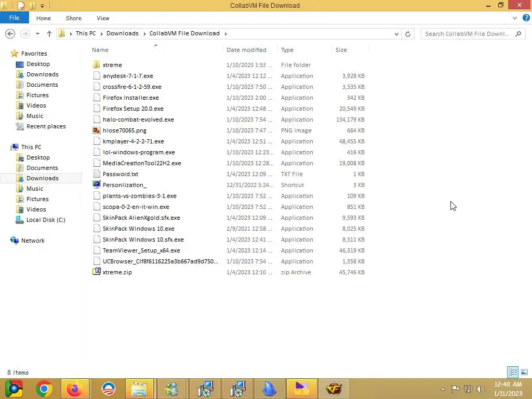Viewport: 532px width, 399px height.
Task: Click the Favorites star icon
Action: pos(14,54)
